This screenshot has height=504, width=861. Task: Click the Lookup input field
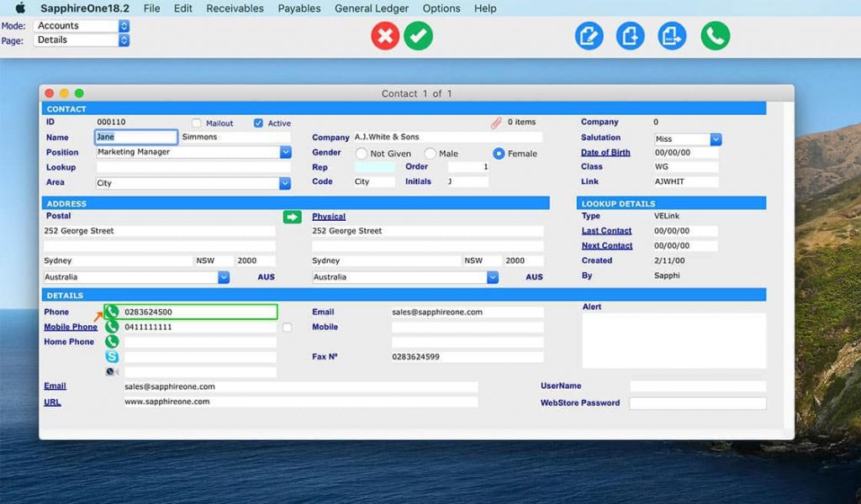click(x=194, y=167)
